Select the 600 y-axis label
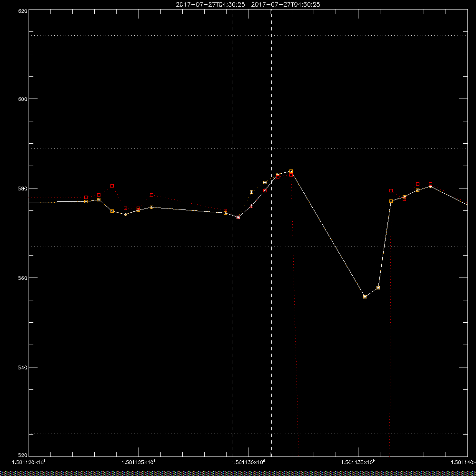 pos(23,99)
